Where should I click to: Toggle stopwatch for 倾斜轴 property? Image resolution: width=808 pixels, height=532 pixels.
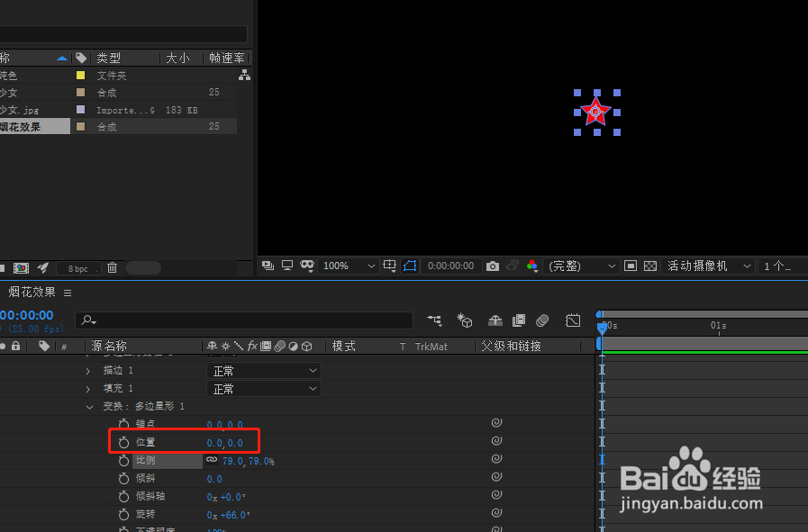(x=123, y=497)
